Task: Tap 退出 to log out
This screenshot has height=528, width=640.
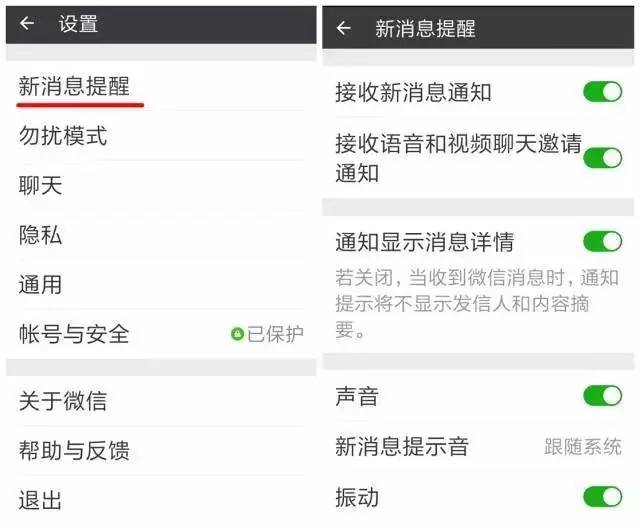Action: [x=161, y=500]
